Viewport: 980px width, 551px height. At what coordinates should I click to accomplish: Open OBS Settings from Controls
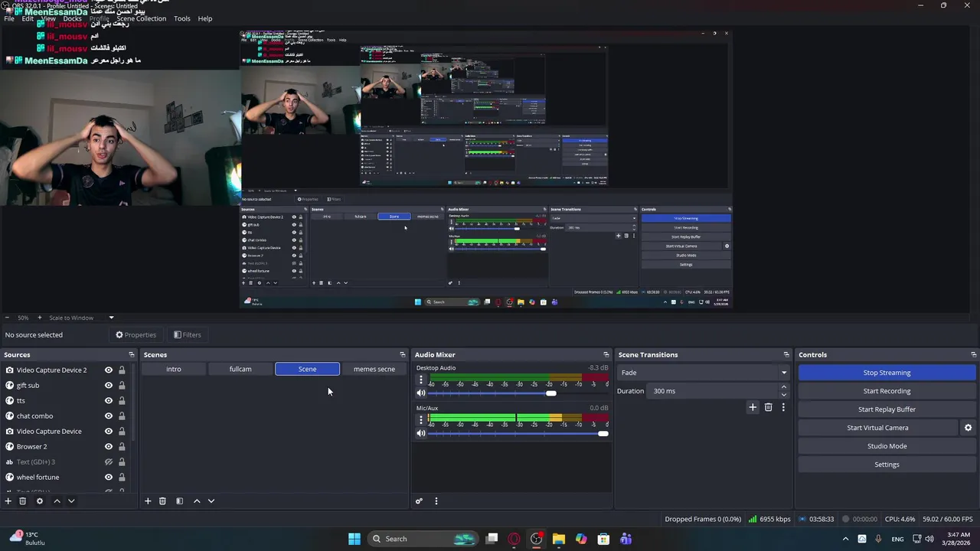[887, 465]
